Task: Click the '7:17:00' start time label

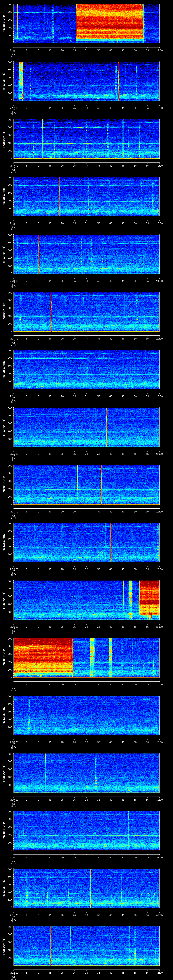Action: (14, 108)
